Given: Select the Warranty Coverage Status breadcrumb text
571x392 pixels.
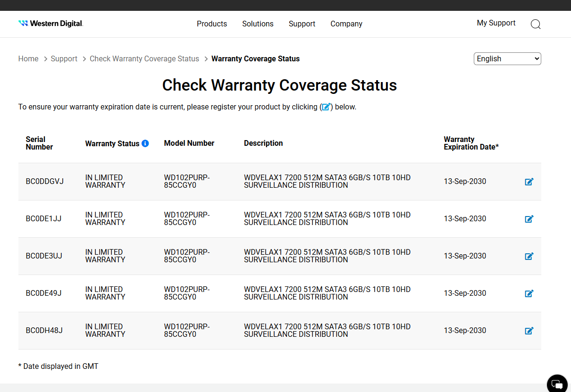Looking at the screenshot, I should coord(255,58).
